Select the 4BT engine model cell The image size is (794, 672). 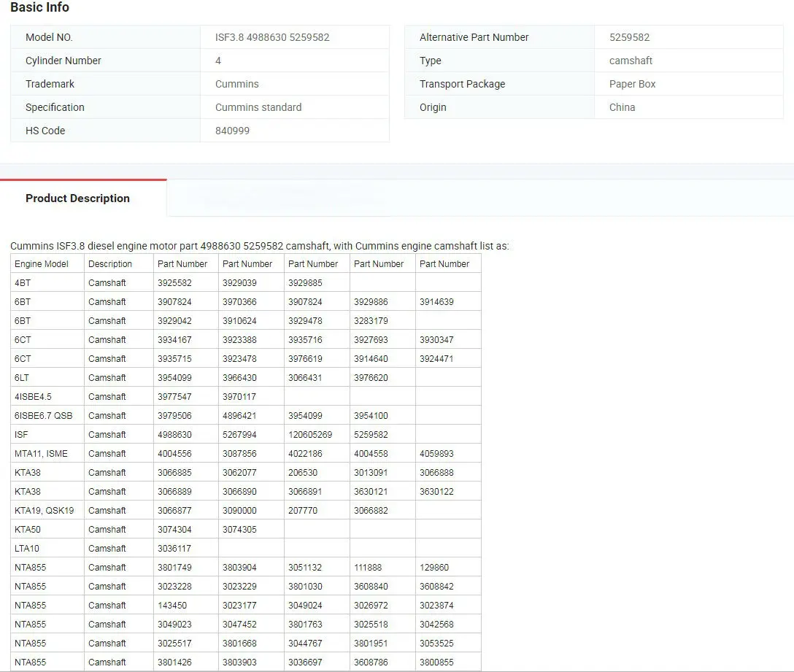point(23,283)
